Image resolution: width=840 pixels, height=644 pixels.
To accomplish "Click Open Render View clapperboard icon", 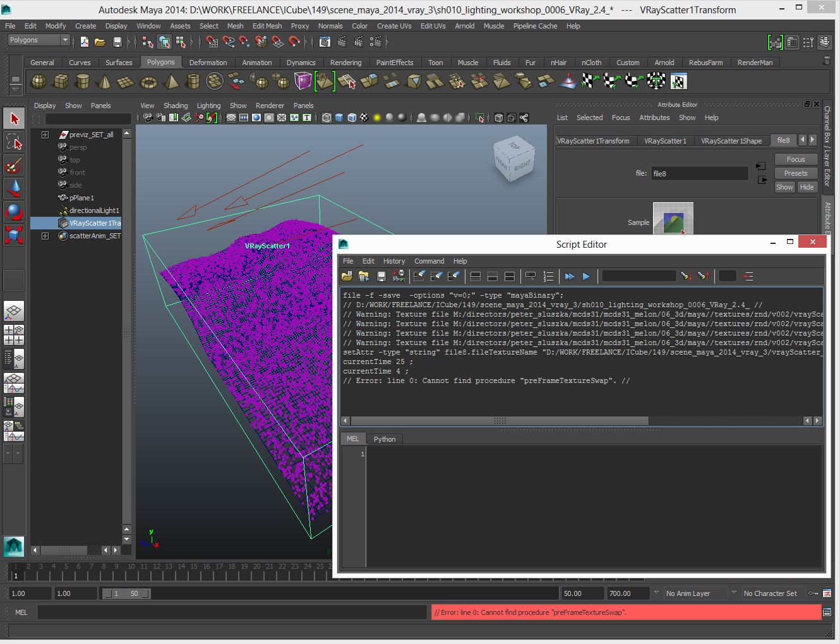I will pos(325,42).
